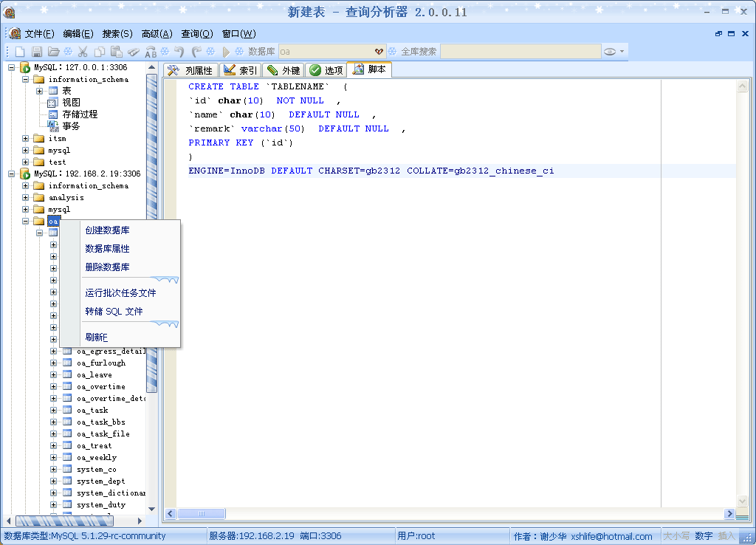The height and width of the screenshot is (545, 756).
Task: Expand the analysis database node
Action: coord(26,197)
